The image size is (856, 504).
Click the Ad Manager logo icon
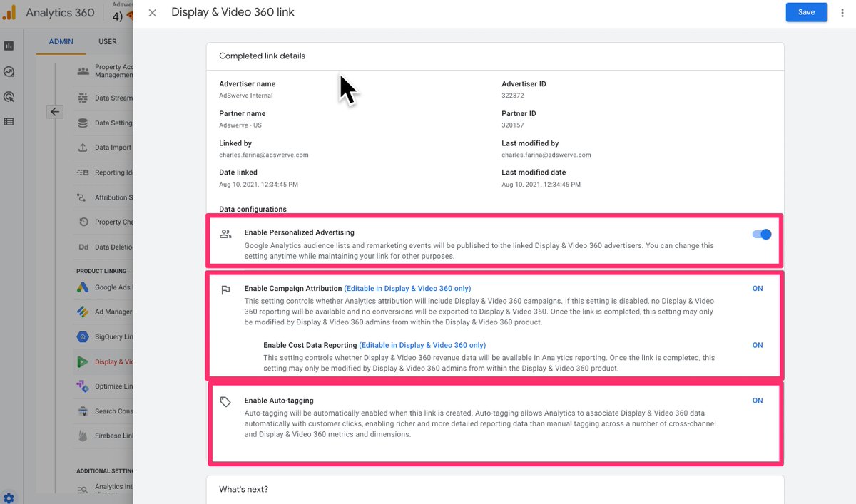83,312
